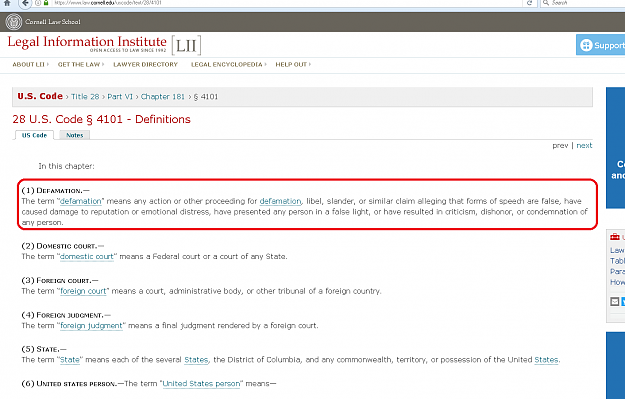Click the (1) Defamation heading

[56, 191]
